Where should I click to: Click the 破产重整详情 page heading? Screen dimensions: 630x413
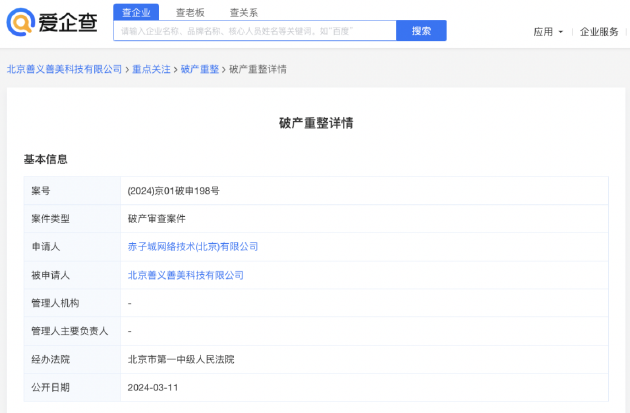pyautogui.click(x=316, y=123)
